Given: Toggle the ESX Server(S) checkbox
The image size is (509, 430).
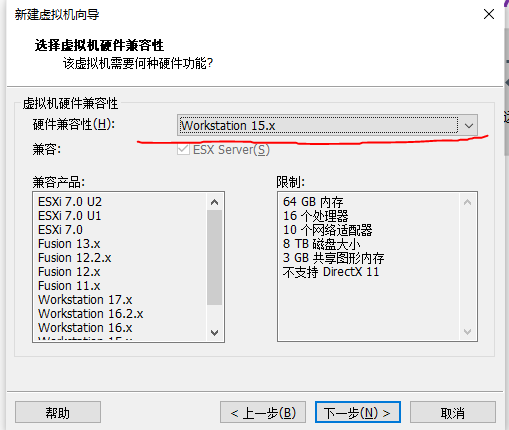Looking at the screenshot, I should click(183, 149).
